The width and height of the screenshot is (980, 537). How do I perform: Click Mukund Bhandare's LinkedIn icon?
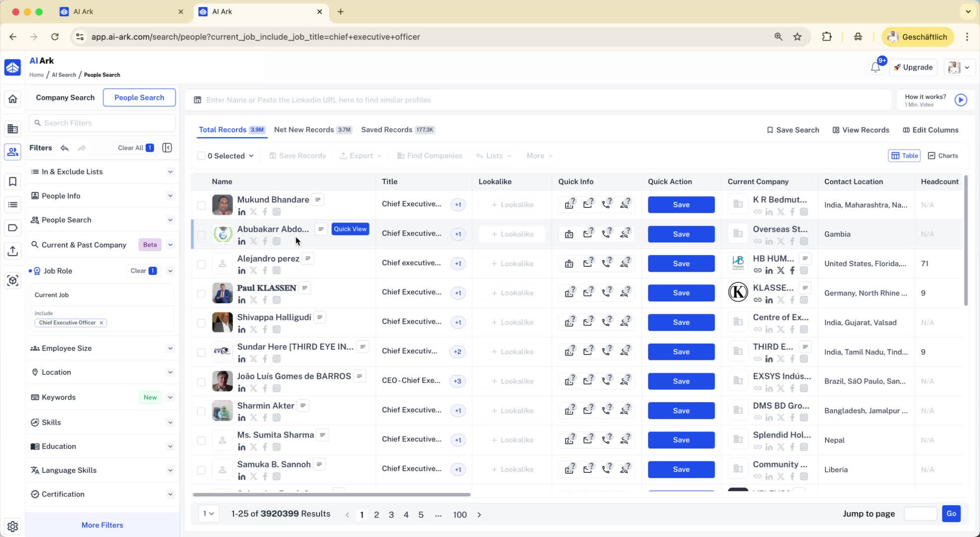tap(242, 212)
